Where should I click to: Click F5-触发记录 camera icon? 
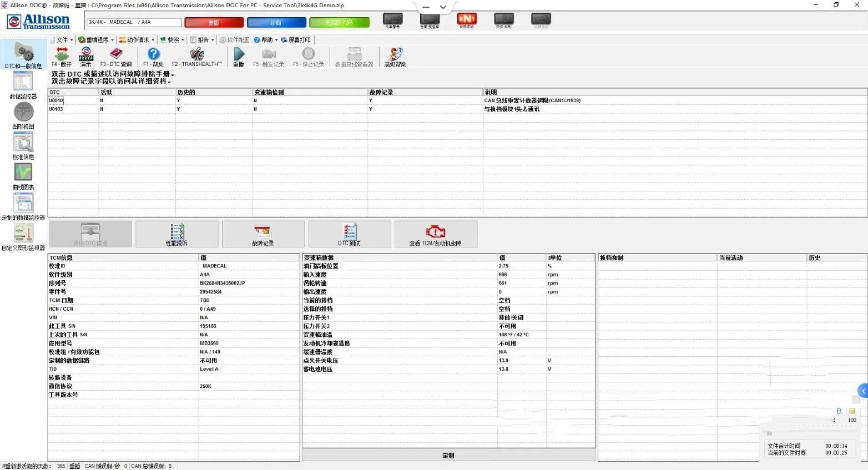[269, 57]
